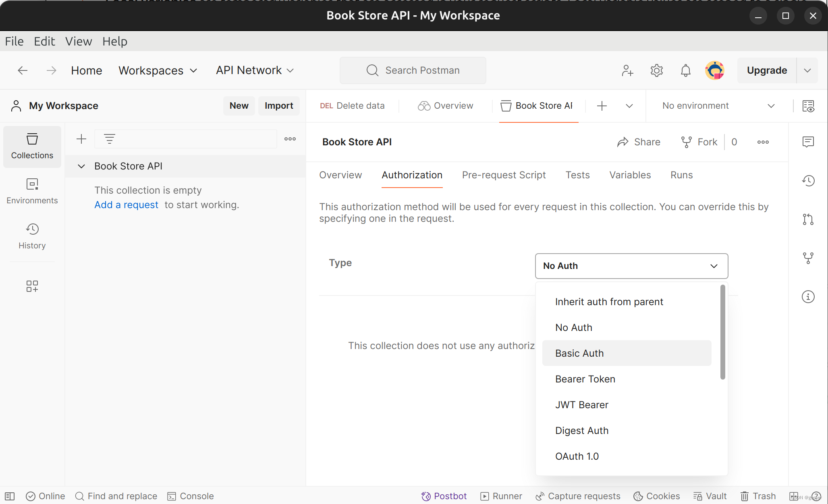The height and width of the screenshot is (504, 828).
Task: Open forks icon in right sidebar
Action: click(x=808, y=258)
